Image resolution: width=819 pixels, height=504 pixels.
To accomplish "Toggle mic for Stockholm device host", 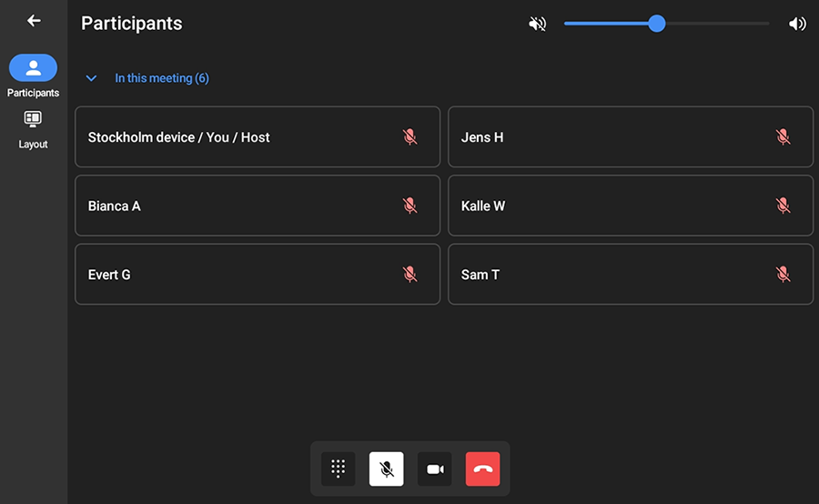I will click(x=409, y=137).
